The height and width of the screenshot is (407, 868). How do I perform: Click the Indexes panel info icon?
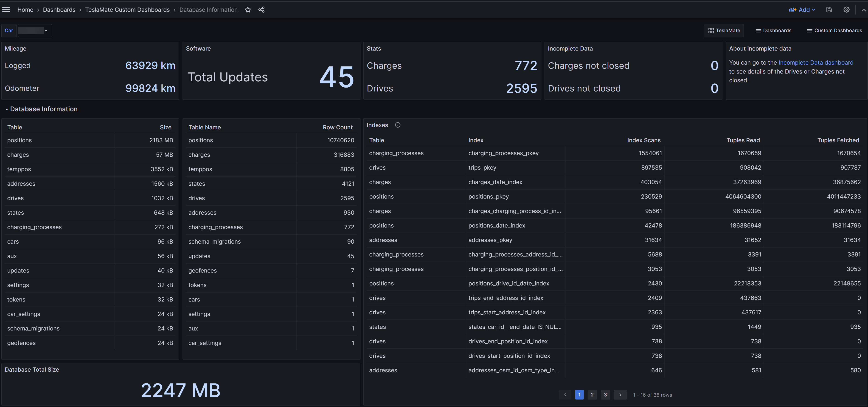coord(398,125)
